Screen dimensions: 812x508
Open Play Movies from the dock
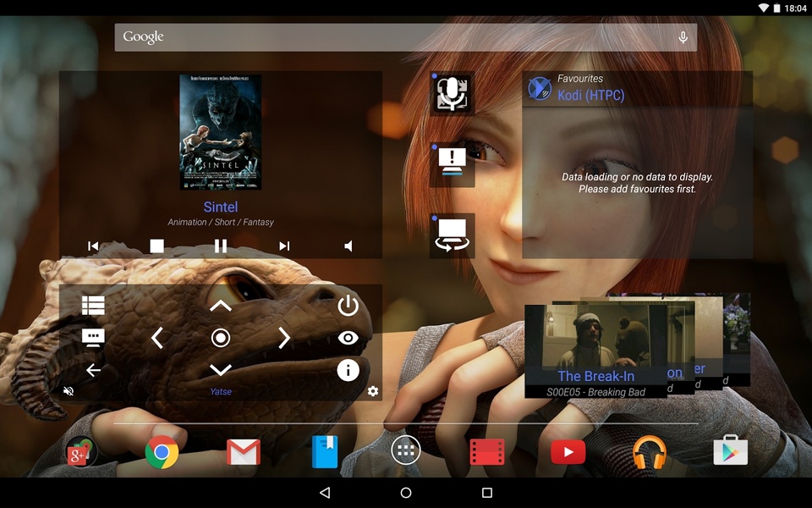click(x=487, y=452)
